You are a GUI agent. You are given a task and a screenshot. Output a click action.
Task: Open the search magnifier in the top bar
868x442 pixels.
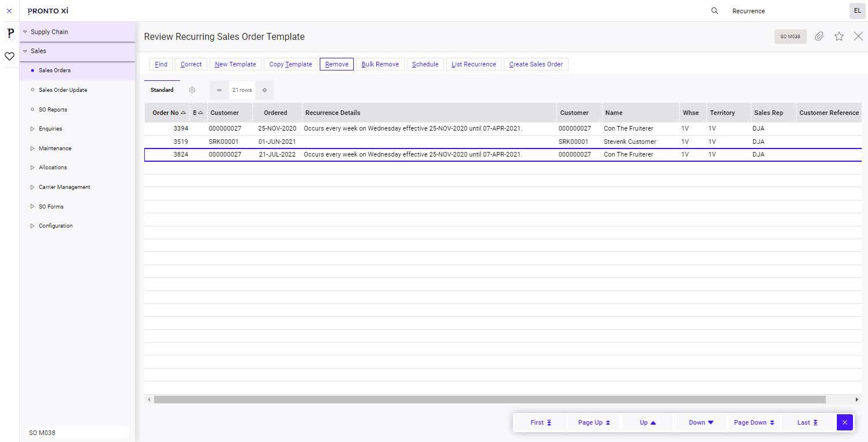(714, 10)
